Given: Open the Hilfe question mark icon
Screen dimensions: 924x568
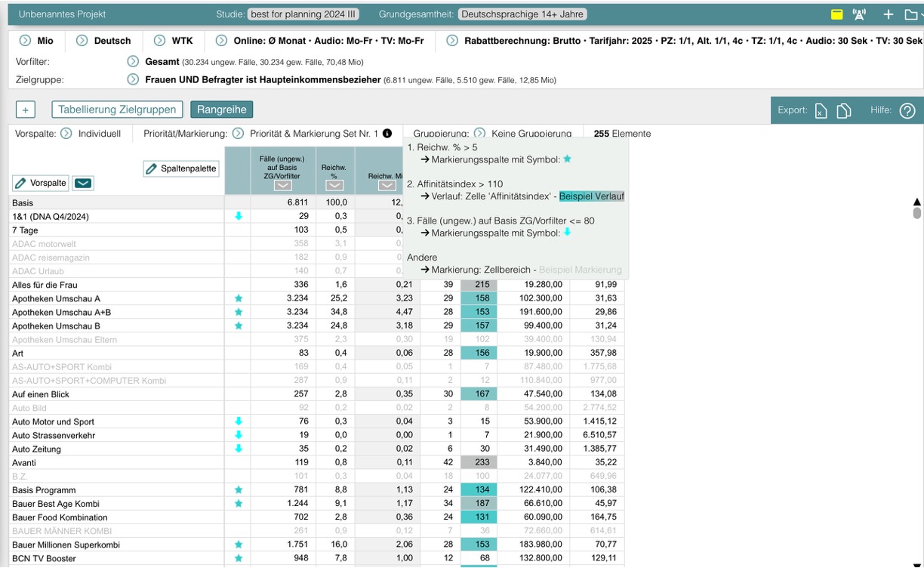Looking at the screenshot, I should [907, 111].
